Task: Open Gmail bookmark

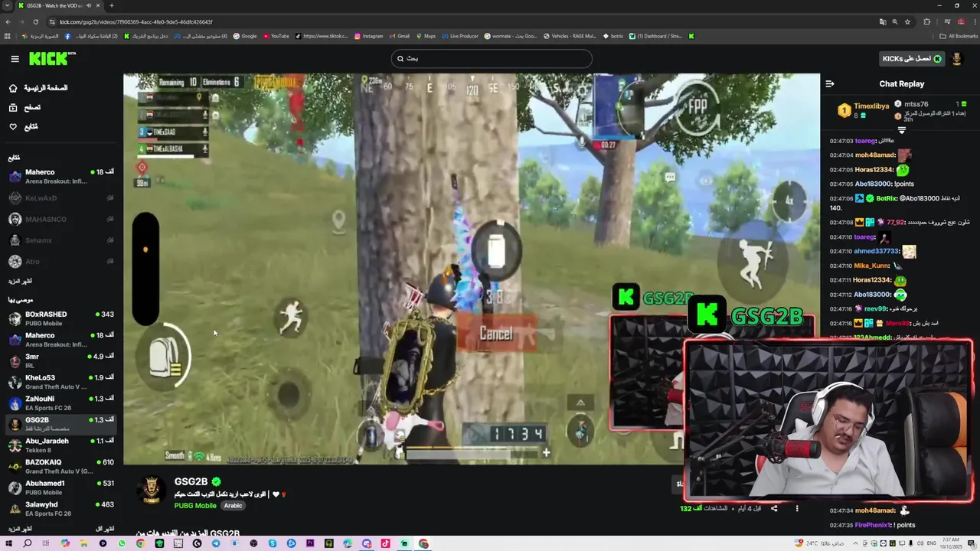Action: coord(399,36)
